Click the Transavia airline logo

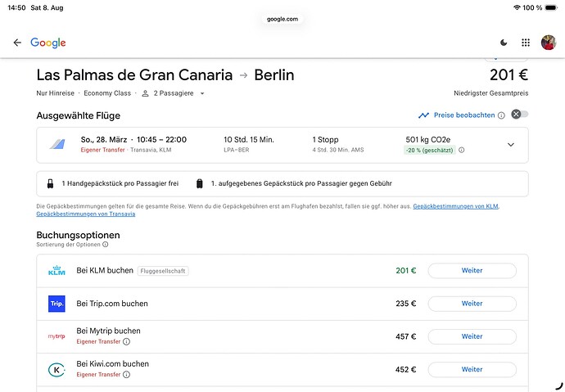pos(57,144)
